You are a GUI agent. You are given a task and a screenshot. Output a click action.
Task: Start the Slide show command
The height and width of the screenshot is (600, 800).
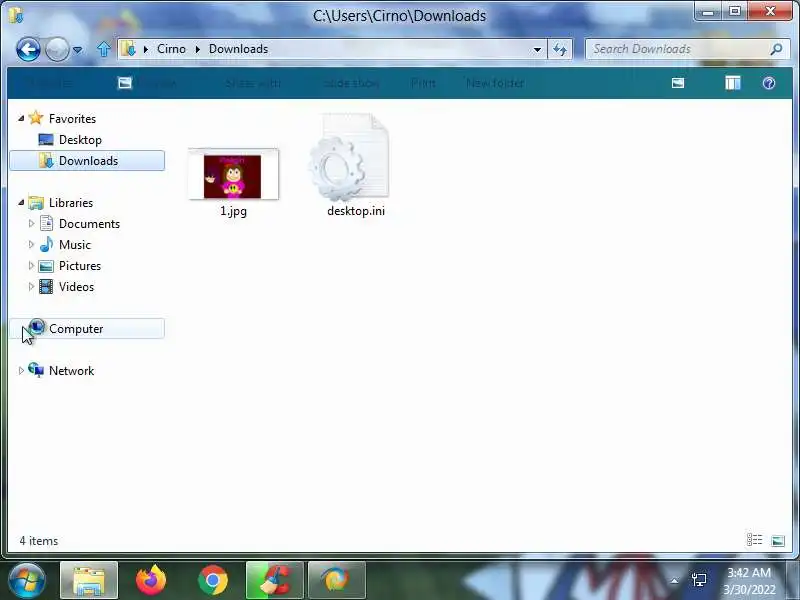point(352,83)
